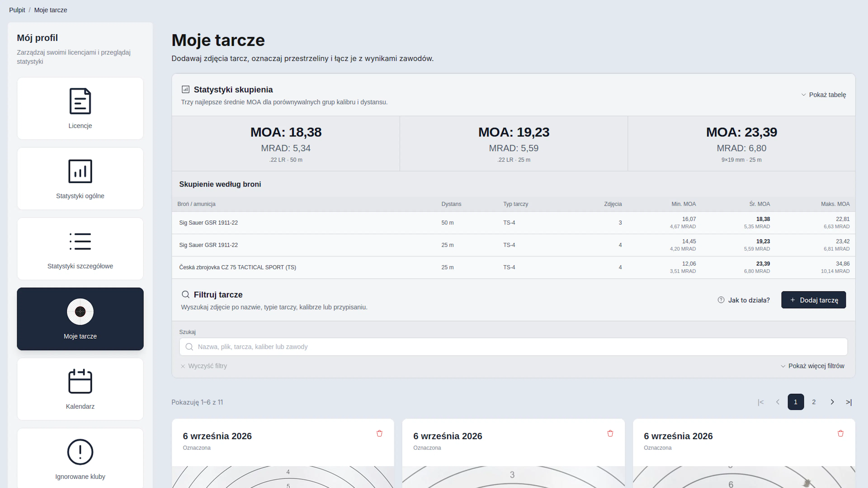The width and height of the screenshot is (868, 488).
Task: Delete the rightmost 6 września 2026 target card
Action: pos(841,434)
